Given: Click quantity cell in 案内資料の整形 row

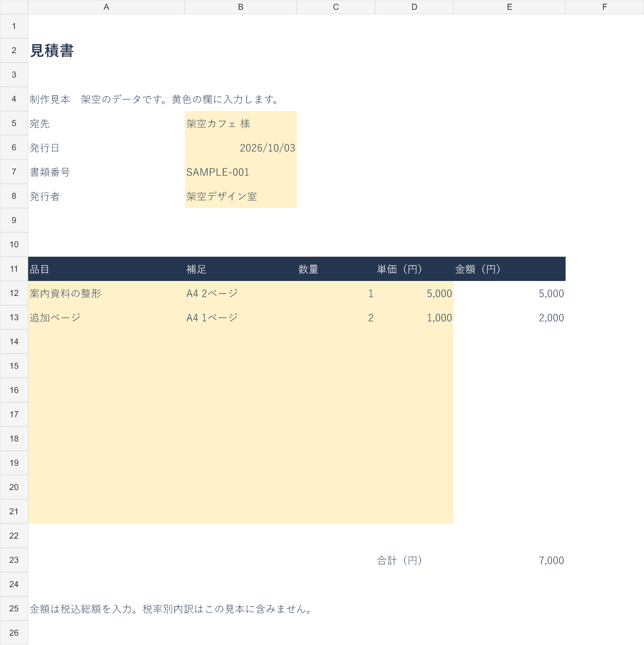Looking at the screenshot, I should (x=336, y=293).
